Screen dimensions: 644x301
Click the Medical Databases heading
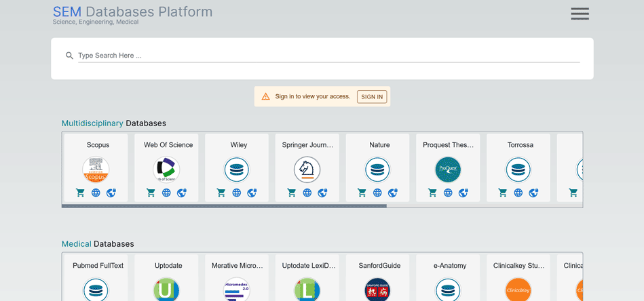[98, 244]
